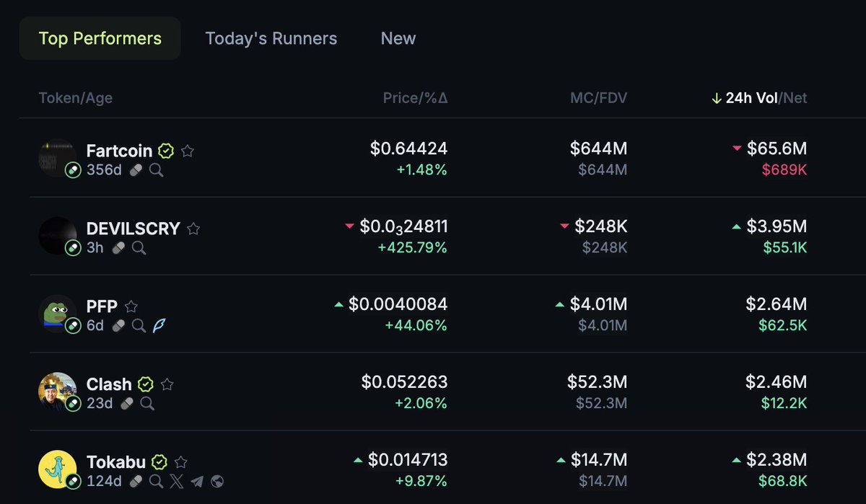The height and width of the screenshot is (504, 866).
Task: Favorite Fartcoin with its star icon
Action: pos(188,151)
